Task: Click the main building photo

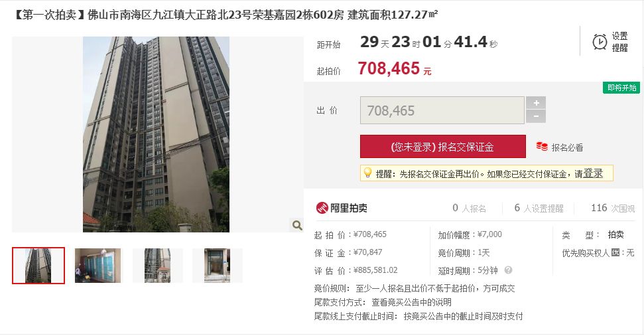Action: 156,135
